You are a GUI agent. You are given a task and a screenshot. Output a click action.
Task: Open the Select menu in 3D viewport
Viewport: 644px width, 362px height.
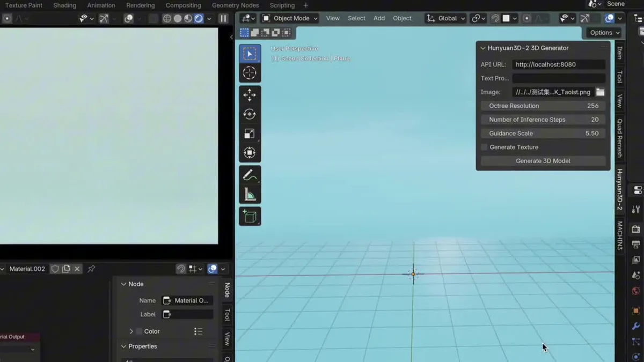(356, 18)
